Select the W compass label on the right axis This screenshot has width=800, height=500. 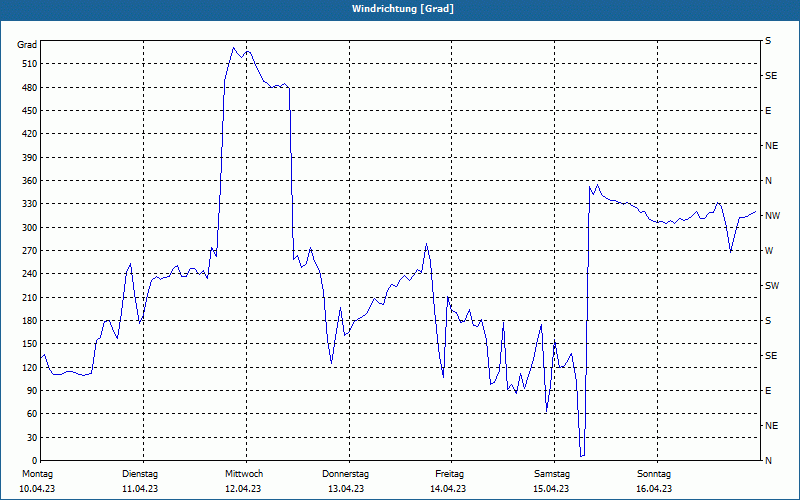coord(769,251)
